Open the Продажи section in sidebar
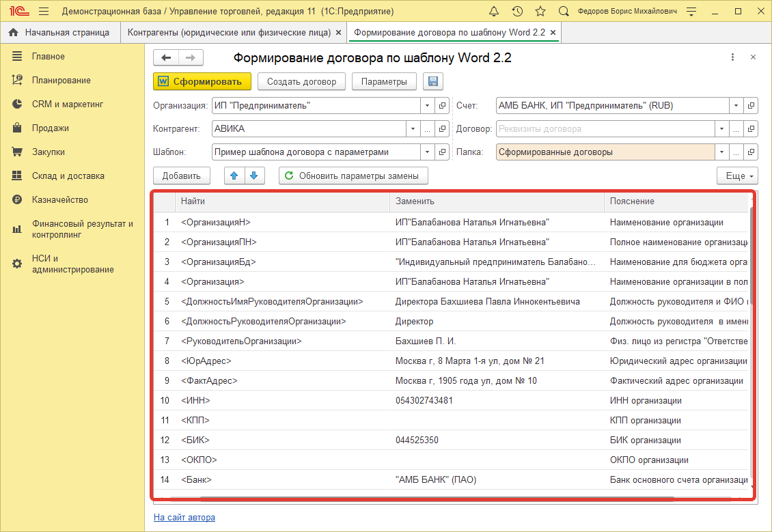Viewport: 772px width, 532px height. pyautogui.click(x=51, y=128)
